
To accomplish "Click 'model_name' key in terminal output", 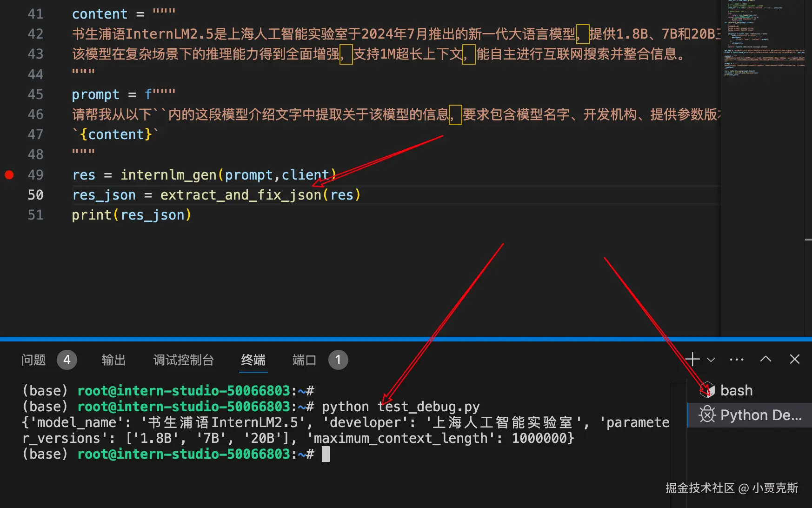I will pyautogui.click(x=76, y=422).
